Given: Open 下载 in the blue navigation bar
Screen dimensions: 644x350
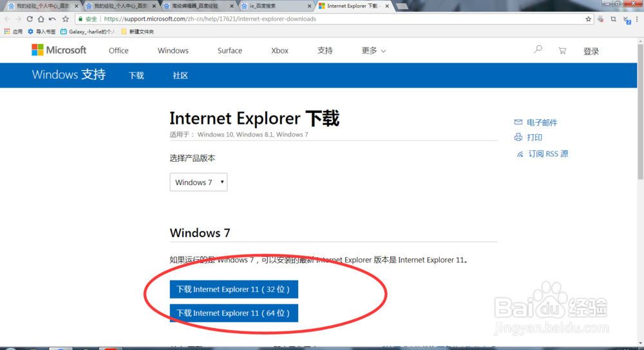Looking at the screenshot, I should click(137, 75).
